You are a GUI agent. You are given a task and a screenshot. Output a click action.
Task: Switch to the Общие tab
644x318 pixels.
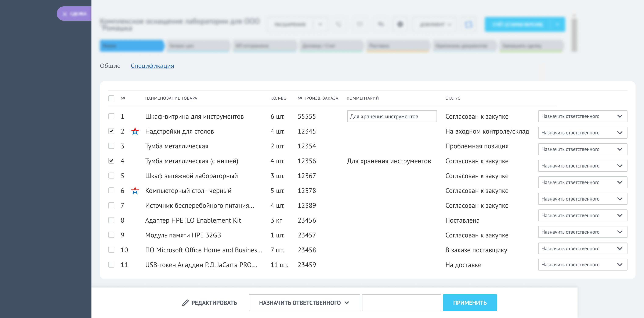pos(110,66)
